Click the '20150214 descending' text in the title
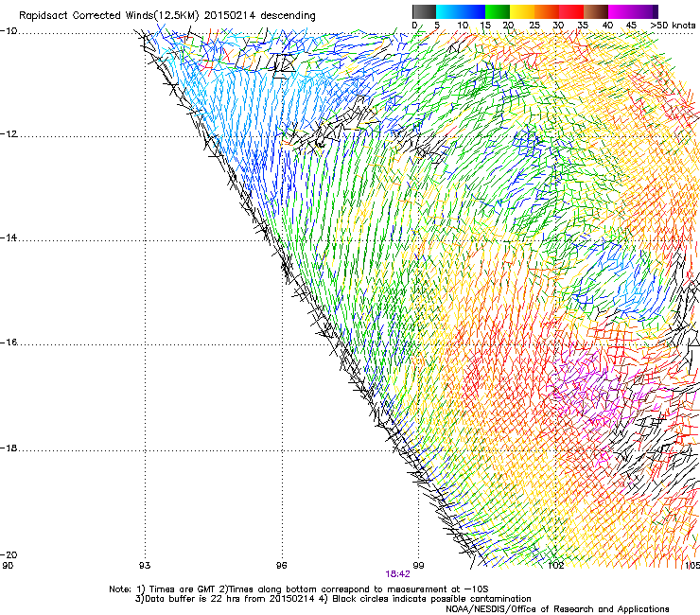The height and width of the screenshot is (615, 700). click(x=260, y=16)
